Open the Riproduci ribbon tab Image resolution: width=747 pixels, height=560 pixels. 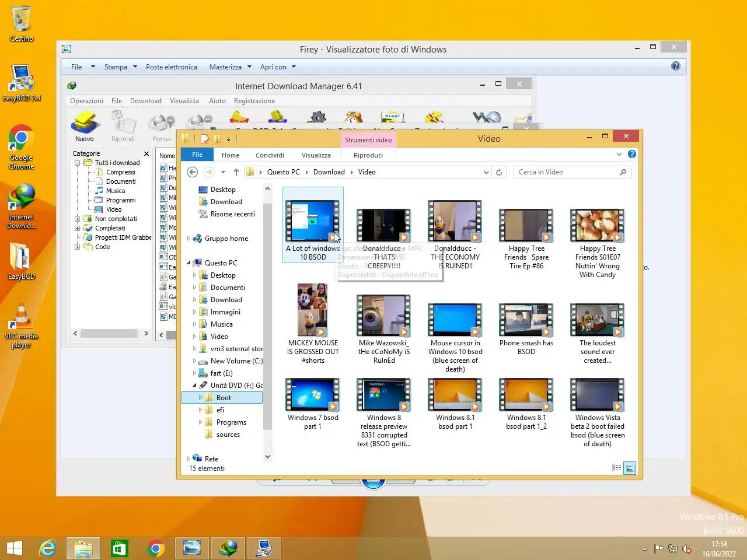click(x=368, y=155)
